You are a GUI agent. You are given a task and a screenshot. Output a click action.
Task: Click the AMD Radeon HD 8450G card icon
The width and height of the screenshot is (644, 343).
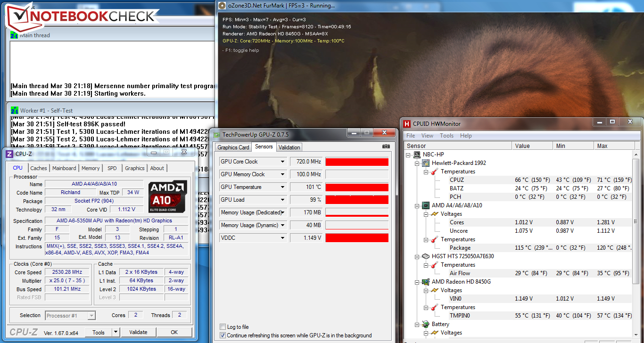[x=426, y=282]
